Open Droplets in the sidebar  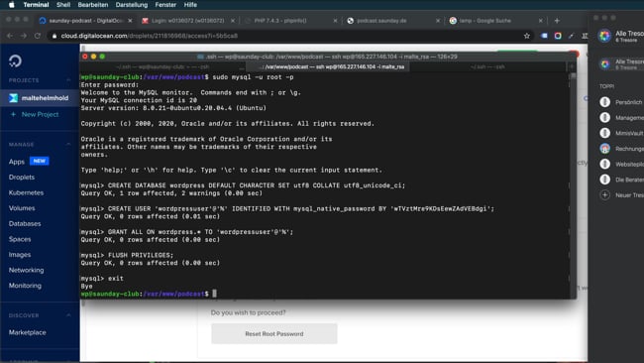pos(22,178)
